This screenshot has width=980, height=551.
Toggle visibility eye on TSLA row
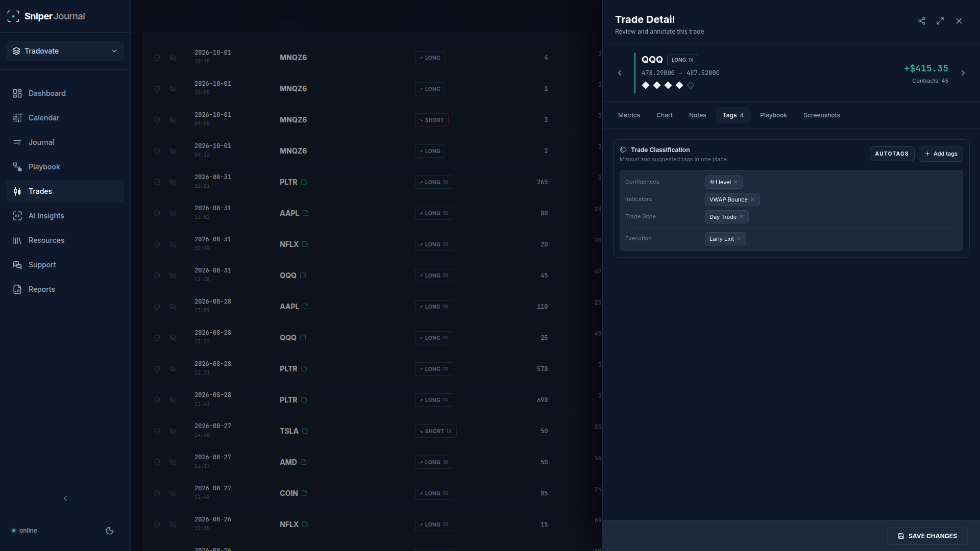click(x=173, y=431)
